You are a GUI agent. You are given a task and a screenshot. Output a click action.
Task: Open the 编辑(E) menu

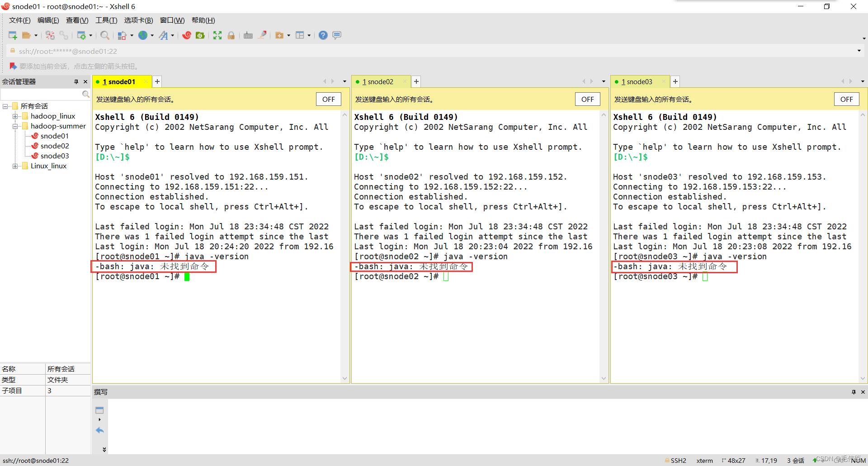(48, 20)
